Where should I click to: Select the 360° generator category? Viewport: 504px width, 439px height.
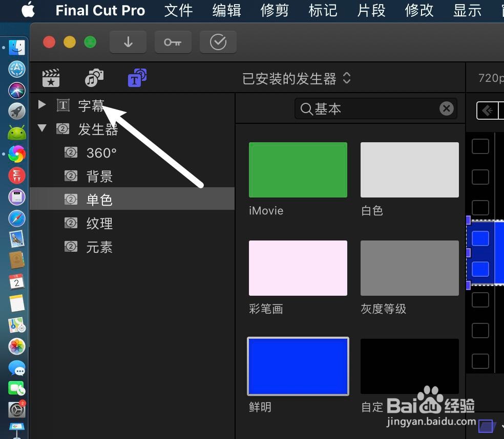133,152
